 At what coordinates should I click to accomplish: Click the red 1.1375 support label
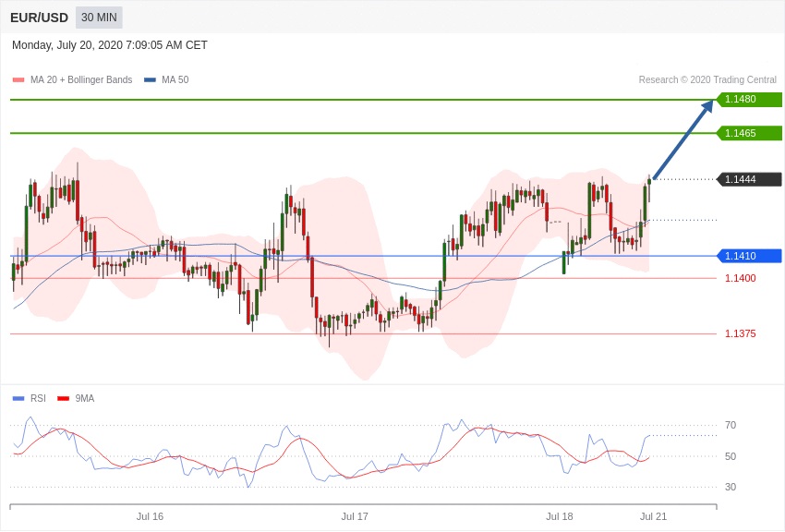740,333
